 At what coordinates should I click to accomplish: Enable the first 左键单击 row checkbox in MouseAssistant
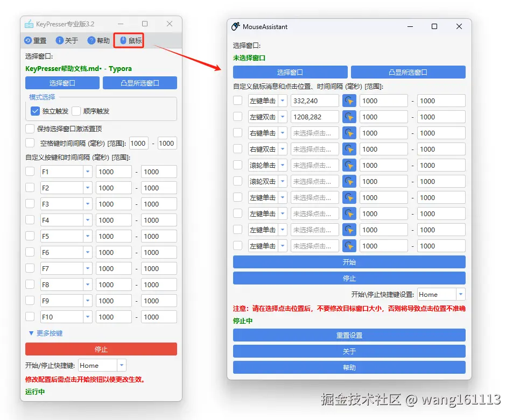[x=238, y=101]
